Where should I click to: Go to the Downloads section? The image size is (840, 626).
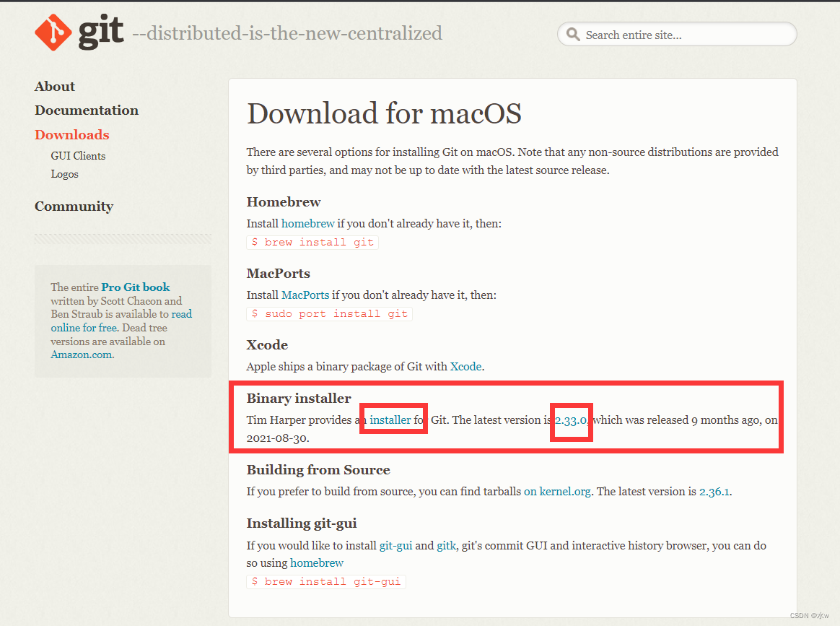tap(71, 134)
